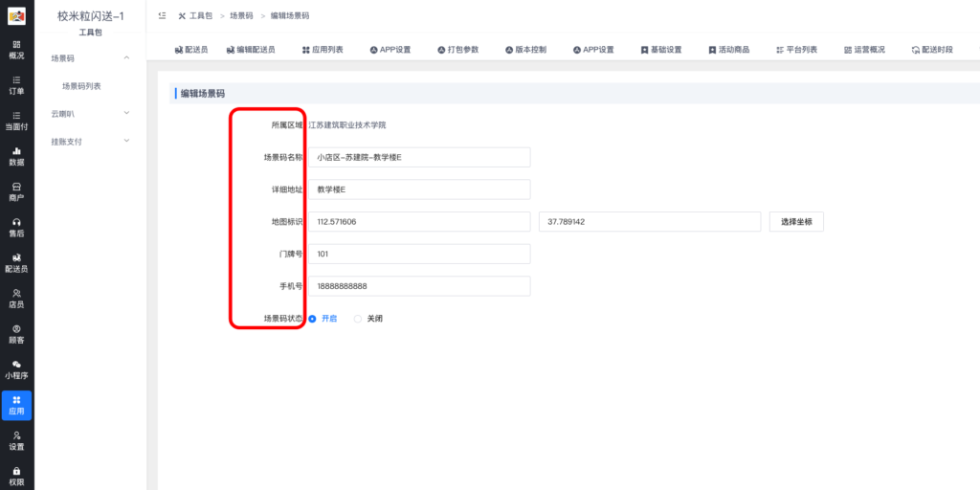Open 平台列表 tab
The image size is (980, 490).
tap(796, 50)
